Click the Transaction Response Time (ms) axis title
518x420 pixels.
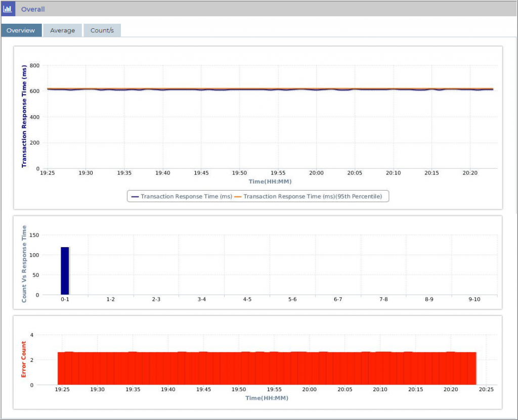[24, 116]
